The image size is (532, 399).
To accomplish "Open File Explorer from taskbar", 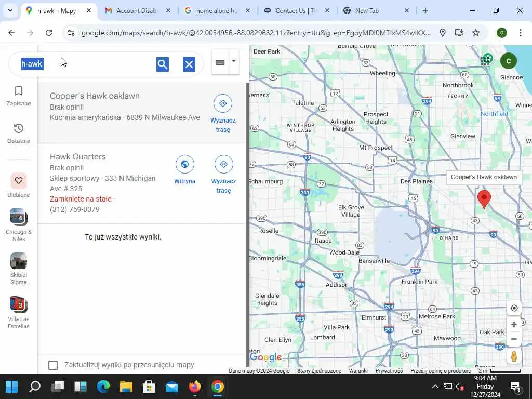I will click(126, 387).
